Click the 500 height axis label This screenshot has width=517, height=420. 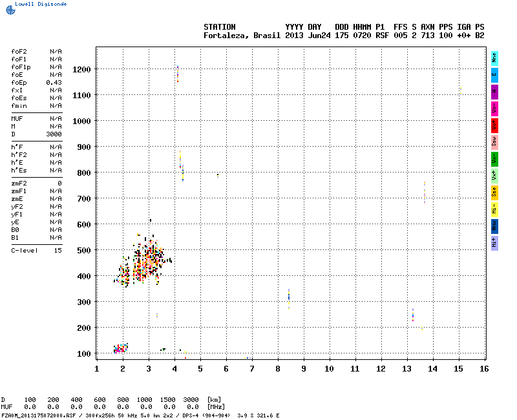pos(84,250)
